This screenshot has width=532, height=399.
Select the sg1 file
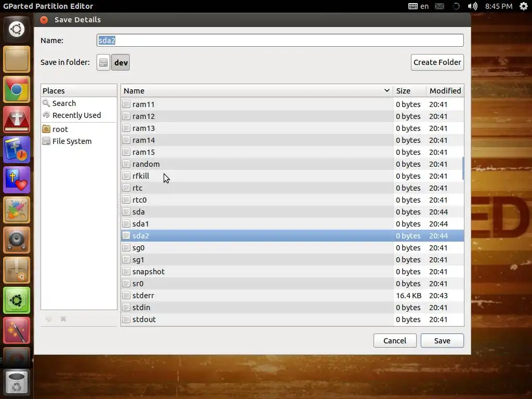(292, 260)
